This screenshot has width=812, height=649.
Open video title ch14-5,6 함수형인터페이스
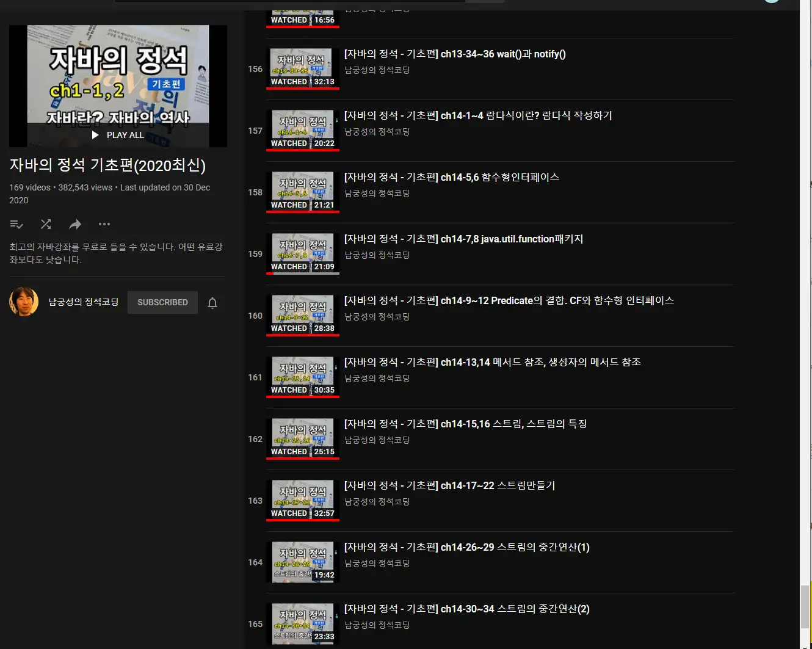click(x=452, y=177)
